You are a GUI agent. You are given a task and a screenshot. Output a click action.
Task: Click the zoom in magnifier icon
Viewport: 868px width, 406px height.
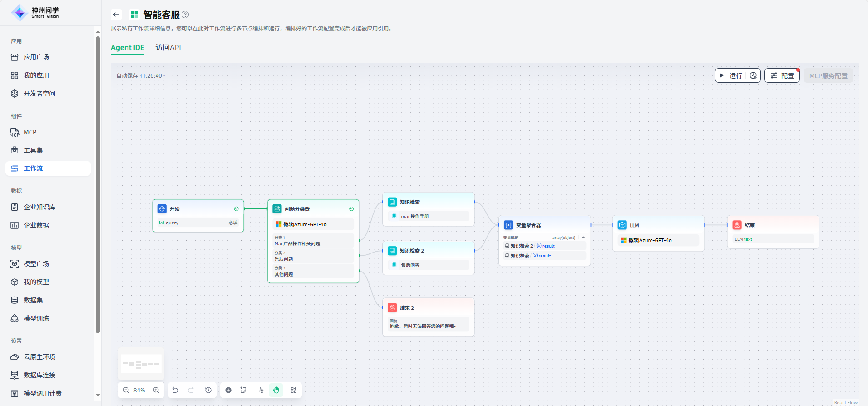tap(156, 390)
